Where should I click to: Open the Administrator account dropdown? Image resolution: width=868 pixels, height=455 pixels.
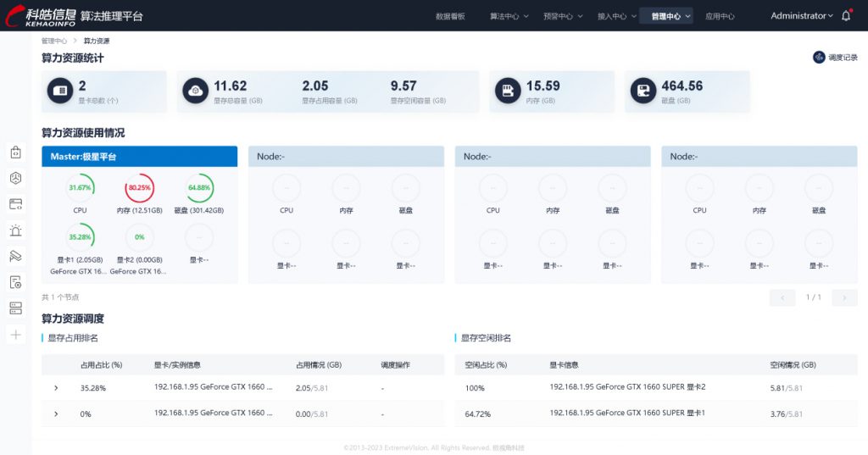pyautogui.click(x=801, y=15)
